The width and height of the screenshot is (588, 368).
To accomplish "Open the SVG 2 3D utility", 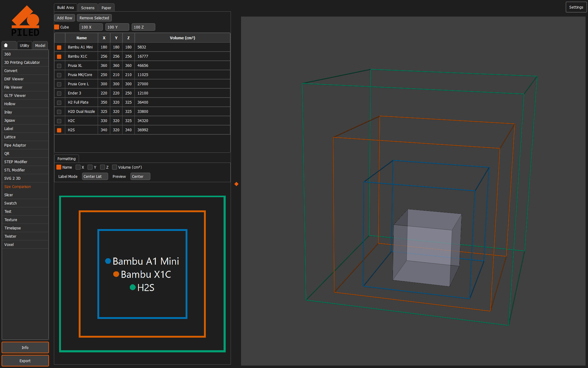I will [x=25, y=178].
